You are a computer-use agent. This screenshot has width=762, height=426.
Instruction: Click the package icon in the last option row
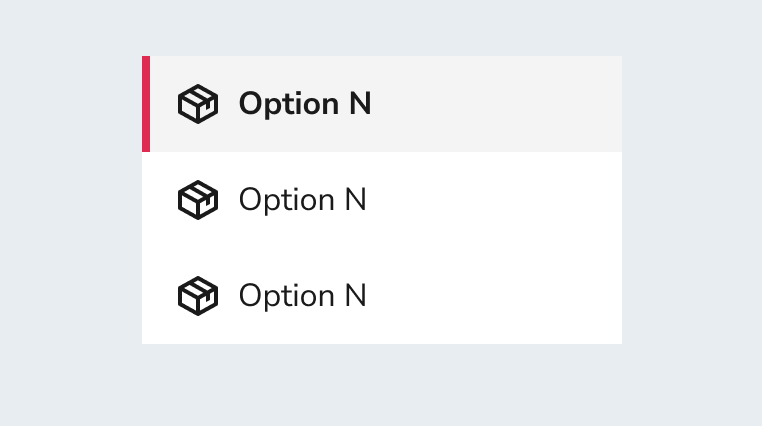tap(198, 296)
